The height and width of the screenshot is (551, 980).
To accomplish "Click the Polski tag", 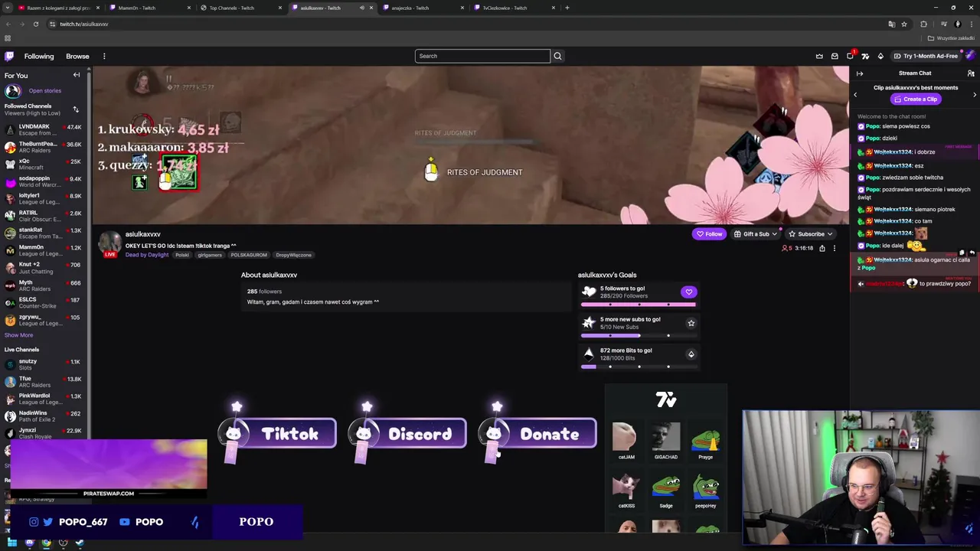I will click(182, 255).
